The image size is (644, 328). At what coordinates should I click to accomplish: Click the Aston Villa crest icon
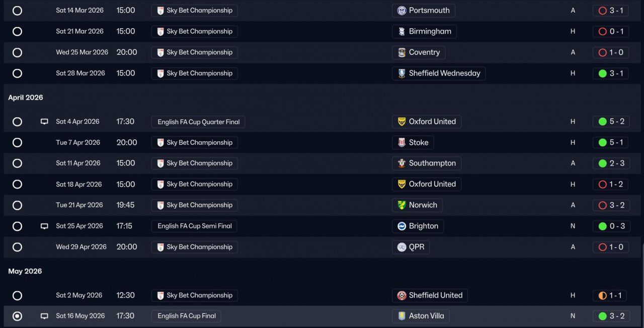click(401, 316)
